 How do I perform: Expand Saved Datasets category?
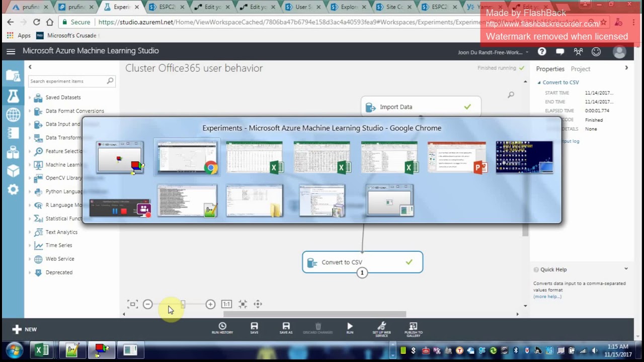tap(30, 98)
